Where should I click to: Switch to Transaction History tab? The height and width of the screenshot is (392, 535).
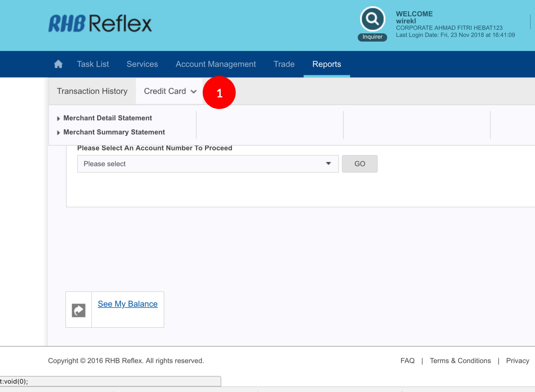pyautogui.click(x=92, y=91)
